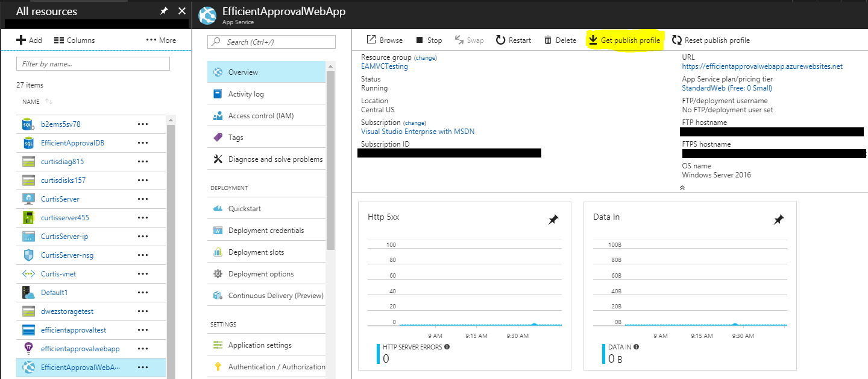
Task: Click the Deployment credentials icon
Action: point(218,231)
